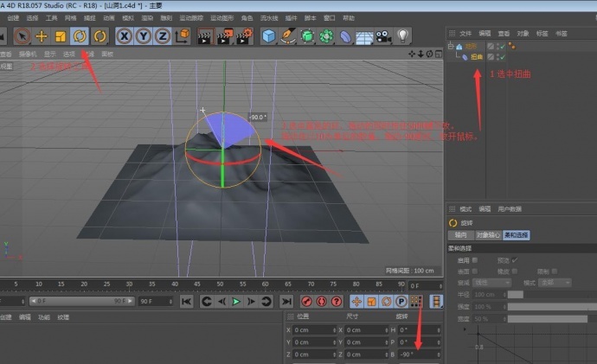
Task: Click the spline Pen tool icon
Action: pyautogui.click(x=288, y=36)
